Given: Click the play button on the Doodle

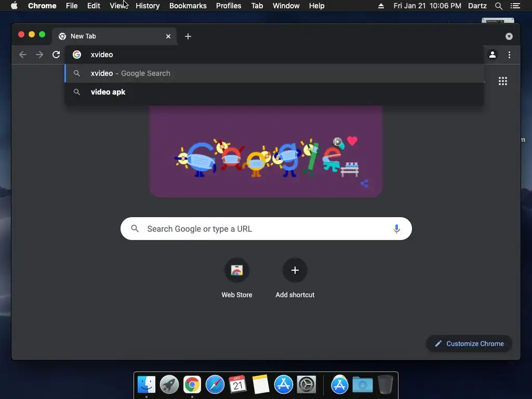Looking at the screenshot, I should (337, 141).
